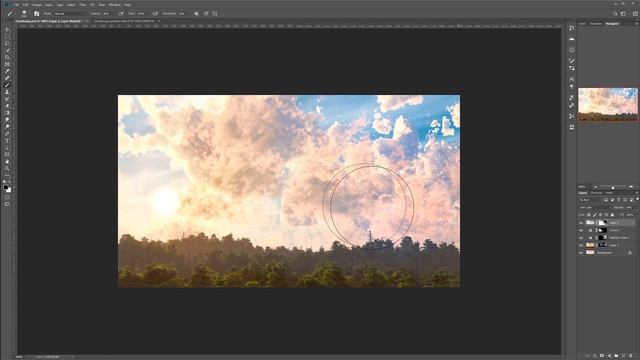Add a layer mask via bottom icon

click(602, 356)
